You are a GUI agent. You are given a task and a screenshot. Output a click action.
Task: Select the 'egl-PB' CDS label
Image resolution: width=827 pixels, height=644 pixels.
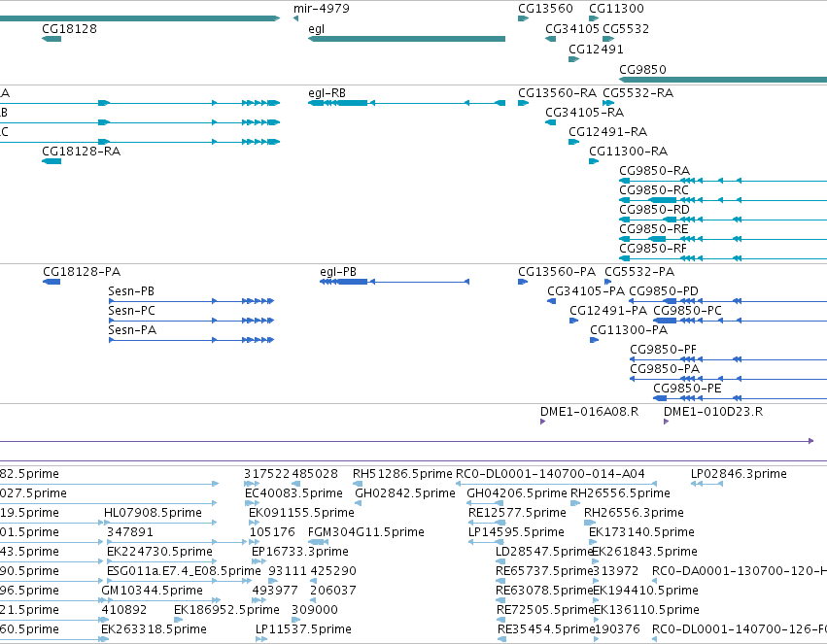pyautogui.click(x=338, y=272)
